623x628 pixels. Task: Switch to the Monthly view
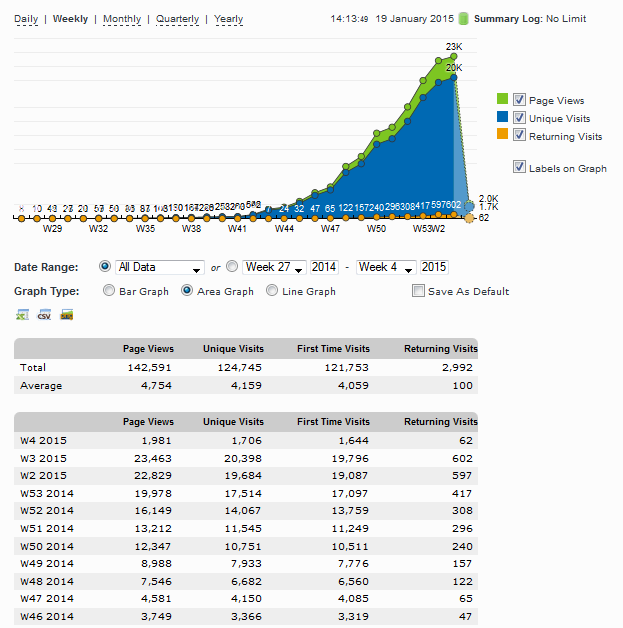click(122, 19)
